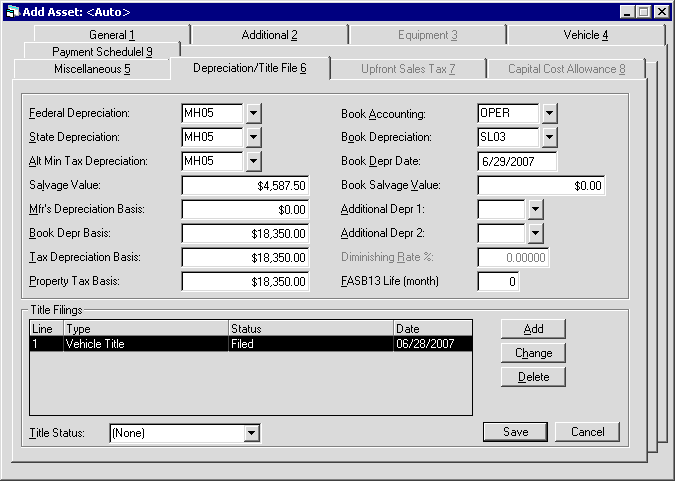Click the Line column header
675x481 pixels.
(47, 329)
